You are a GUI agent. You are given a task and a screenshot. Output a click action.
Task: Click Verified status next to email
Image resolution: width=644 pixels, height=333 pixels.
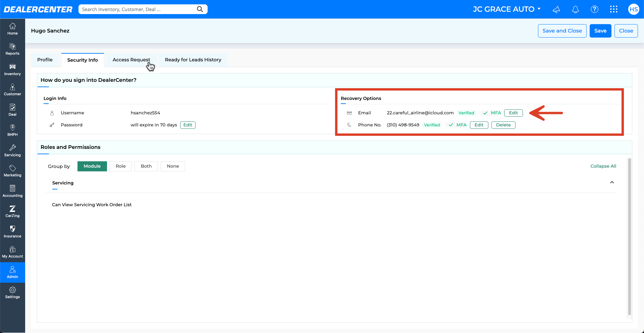466,113
